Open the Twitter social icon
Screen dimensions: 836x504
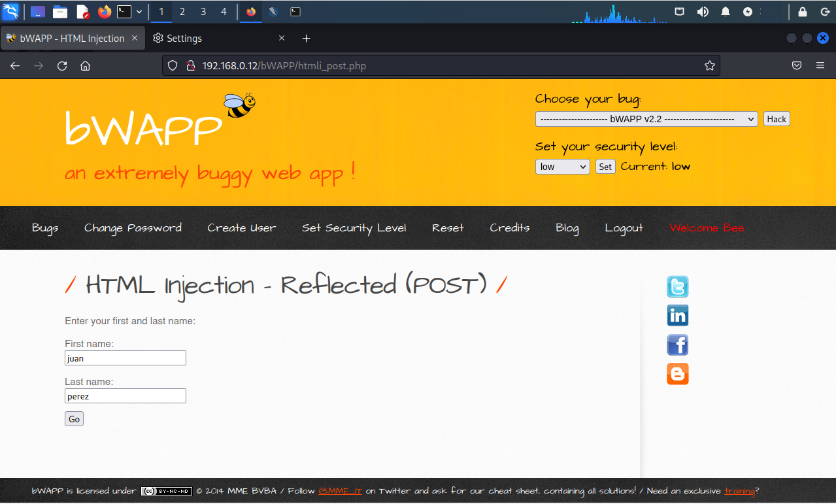677,287
